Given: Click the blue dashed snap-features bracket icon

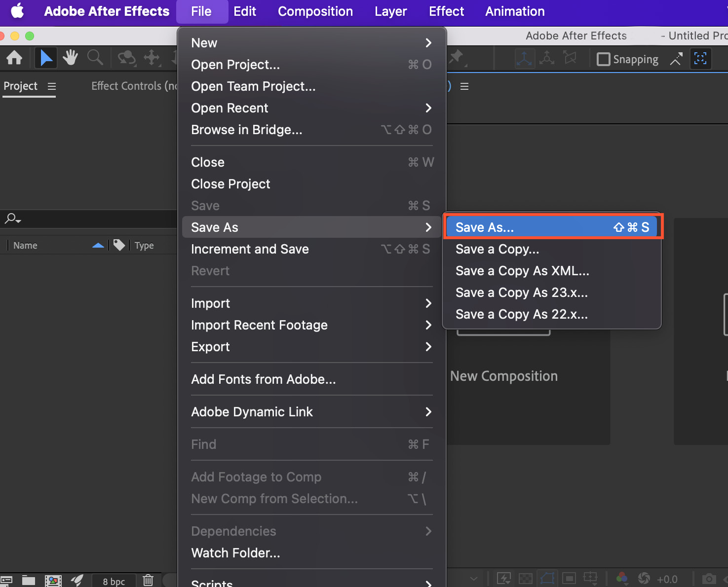Looking at the screenshot, I should coord(700,59).
